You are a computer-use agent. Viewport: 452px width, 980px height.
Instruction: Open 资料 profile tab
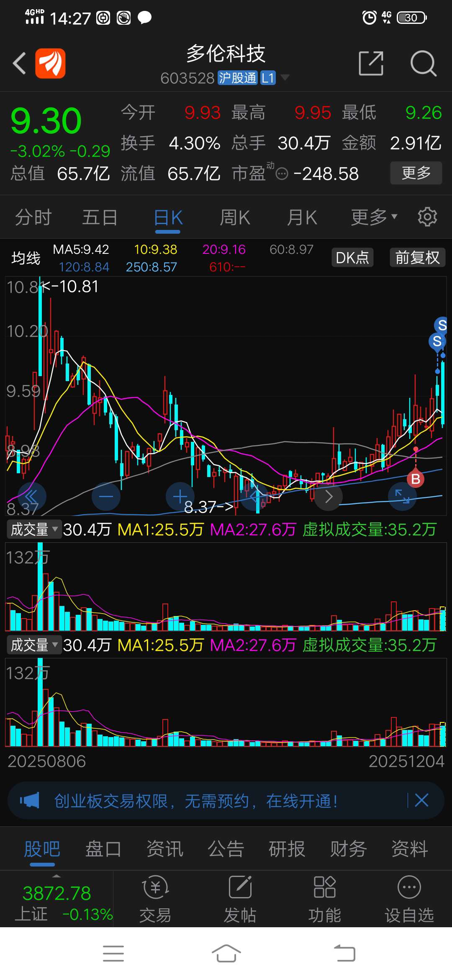point(410,849)
